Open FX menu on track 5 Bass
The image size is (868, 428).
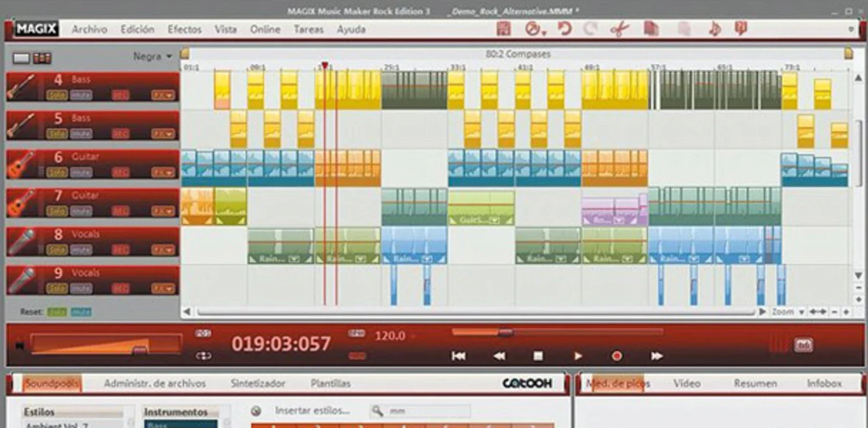(x=163, y=134)
